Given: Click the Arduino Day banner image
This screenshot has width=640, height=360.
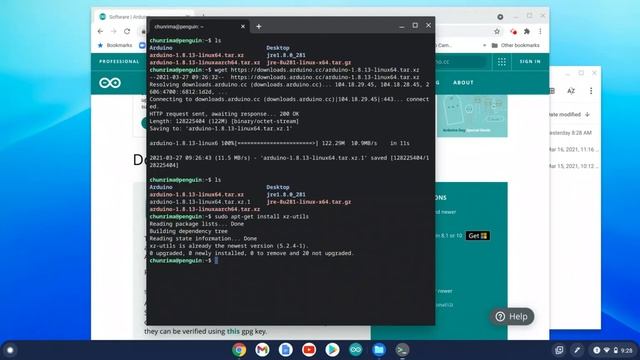Looking at the screenshot, I should click(472, 116).
